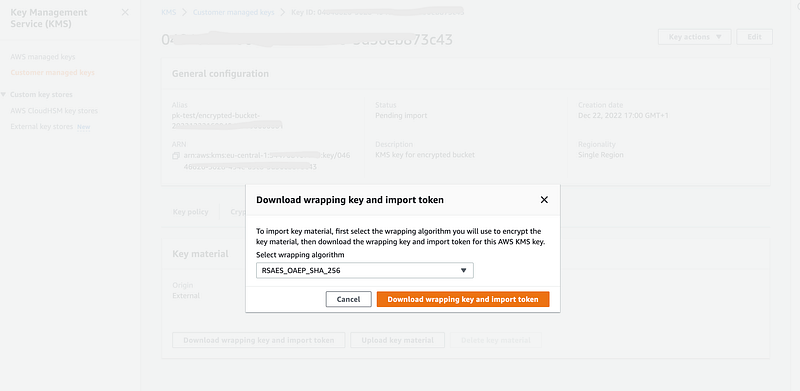Navigate to KMS breadcrumb link

click(168, 12)
